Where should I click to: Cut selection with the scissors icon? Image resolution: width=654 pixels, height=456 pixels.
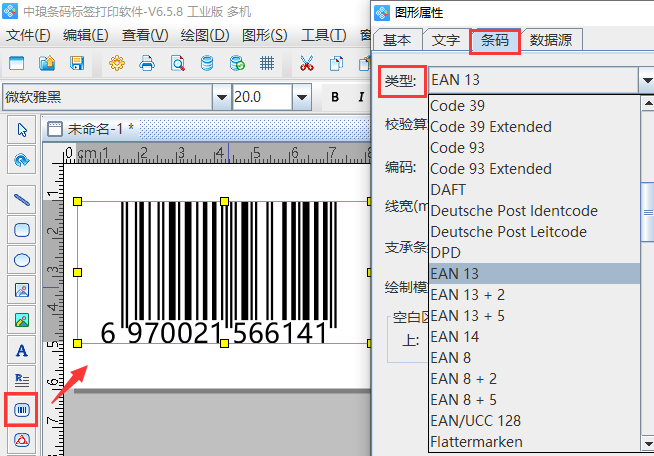tap(307, 63)
